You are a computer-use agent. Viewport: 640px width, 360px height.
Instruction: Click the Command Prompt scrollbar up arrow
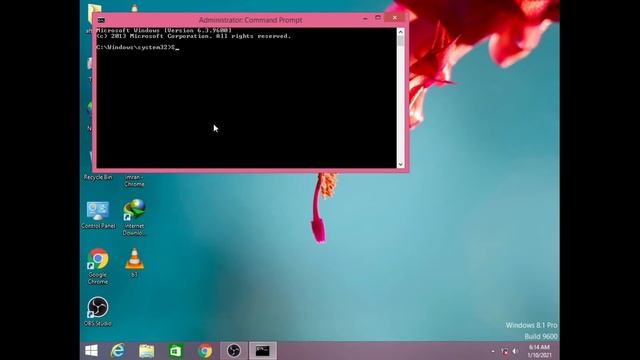click(x=400, y=31)
